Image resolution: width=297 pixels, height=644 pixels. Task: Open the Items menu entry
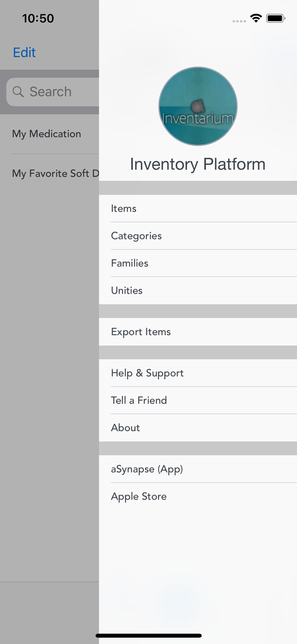(x=198, y=208)
